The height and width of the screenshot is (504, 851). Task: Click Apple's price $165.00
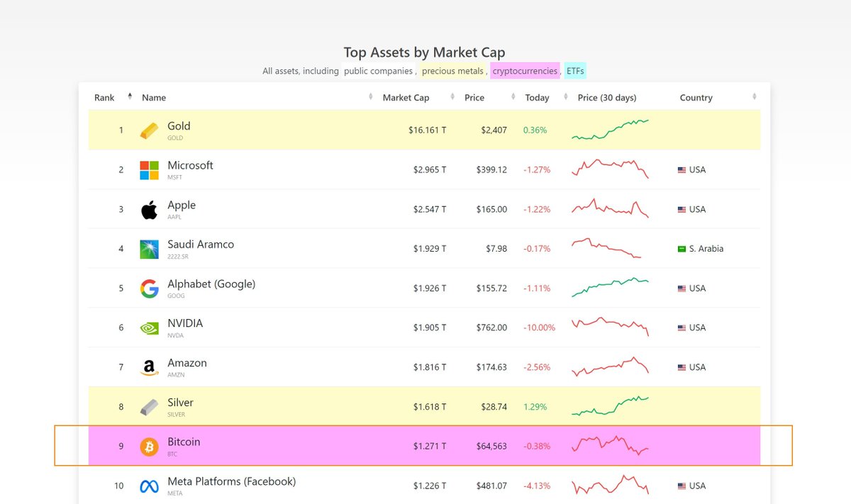click(x=491, y=210)
